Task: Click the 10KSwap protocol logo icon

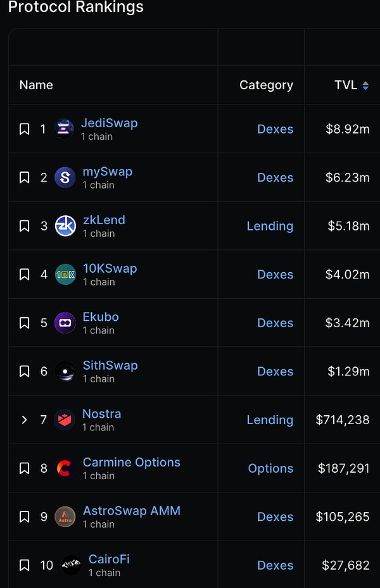Action: point(65,274)
